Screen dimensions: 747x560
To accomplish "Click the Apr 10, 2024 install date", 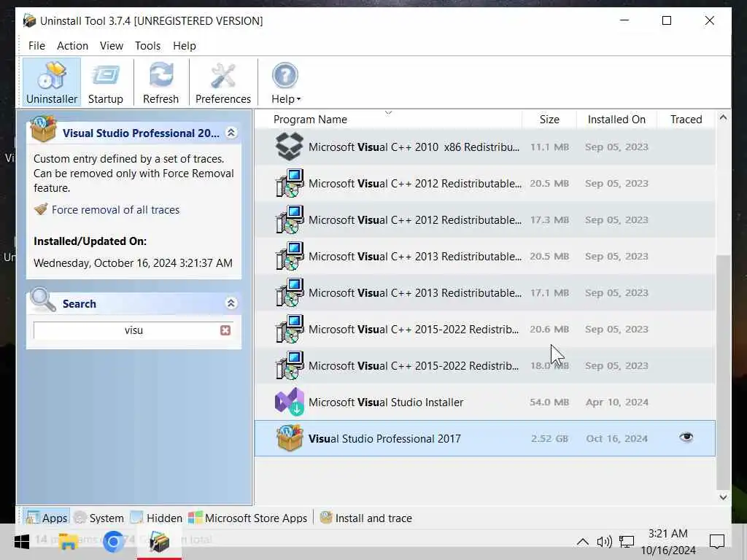I will [x=616, y=402].
